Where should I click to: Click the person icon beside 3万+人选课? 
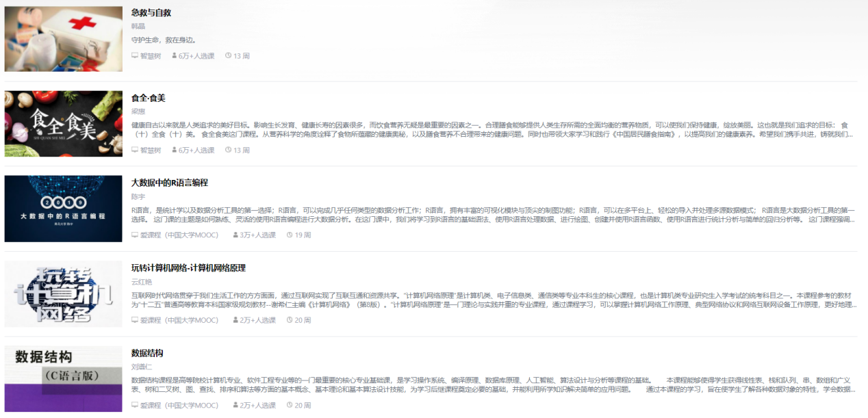236,235
